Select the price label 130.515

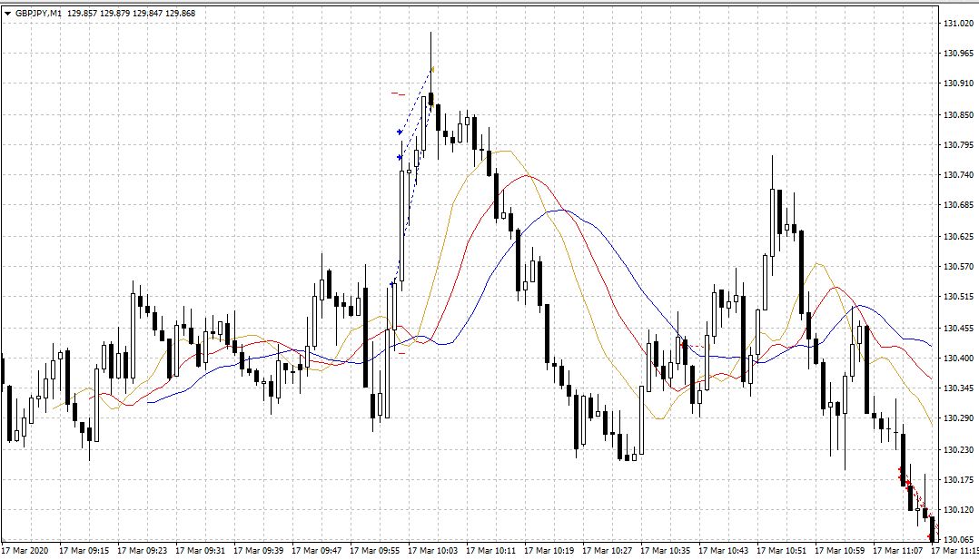[958, 297]
